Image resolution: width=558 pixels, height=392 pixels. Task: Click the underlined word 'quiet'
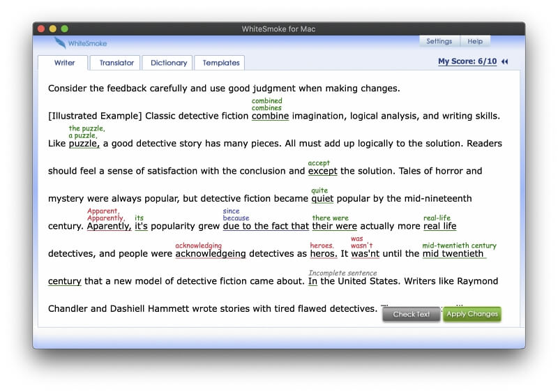pos(322,199)
